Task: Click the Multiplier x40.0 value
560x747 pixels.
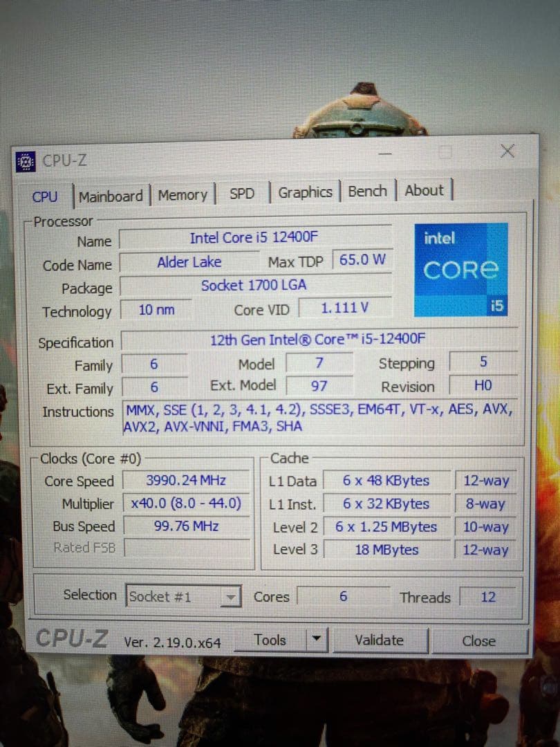Action: [x=186, y=503]
